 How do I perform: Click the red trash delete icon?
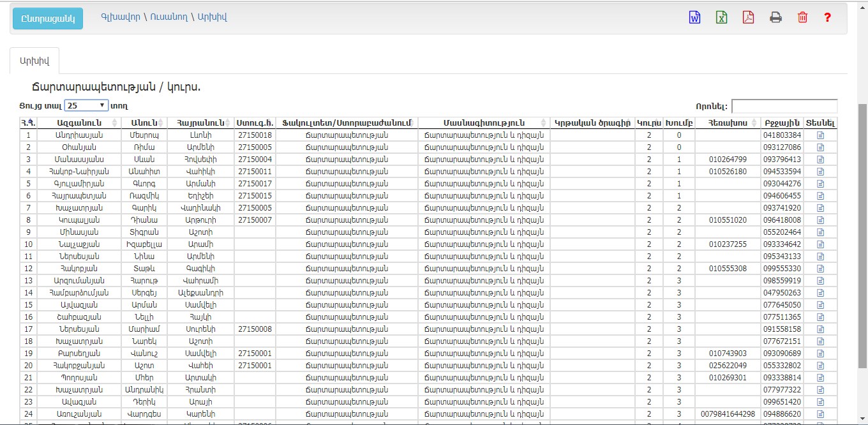[x=802, y=18]
